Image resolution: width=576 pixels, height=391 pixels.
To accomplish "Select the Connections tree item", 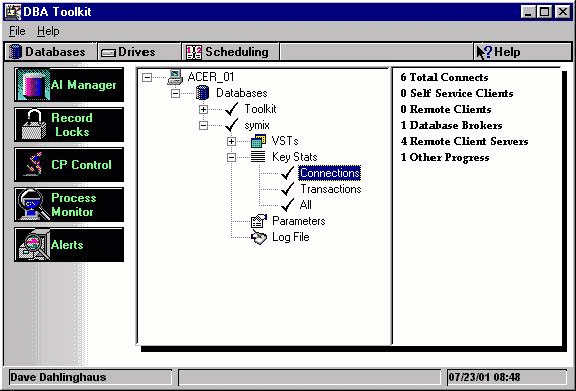I will [x=330, y=173].
